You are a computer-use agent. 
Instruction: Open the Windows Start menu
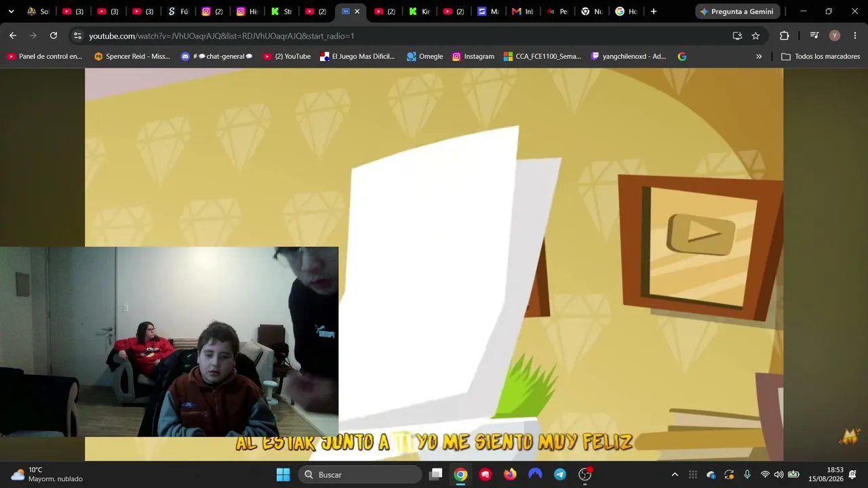(283, 474)
